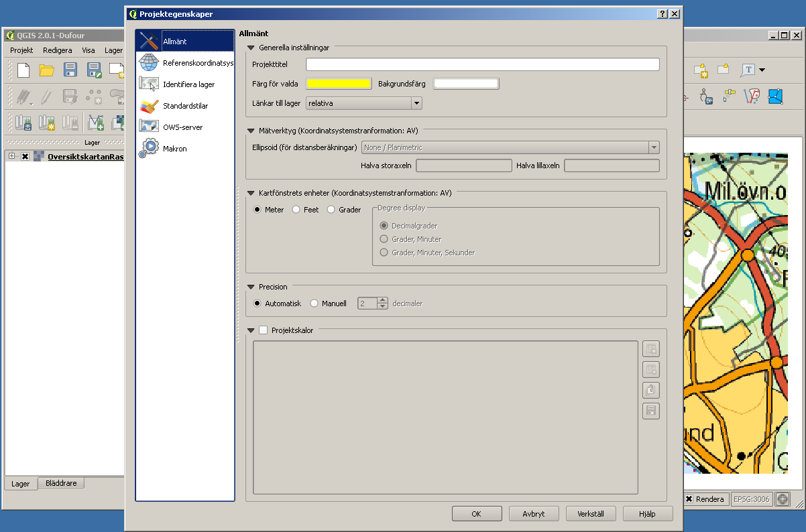806x532 pixels.
Task: Click the show bookmarks icon
Action: tap(724, 70)
